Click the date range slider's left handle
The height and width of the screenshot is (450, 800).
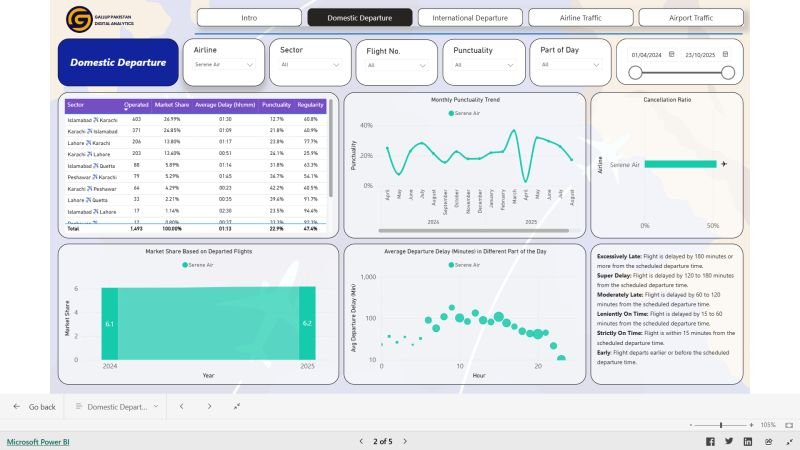coord(636,72)
